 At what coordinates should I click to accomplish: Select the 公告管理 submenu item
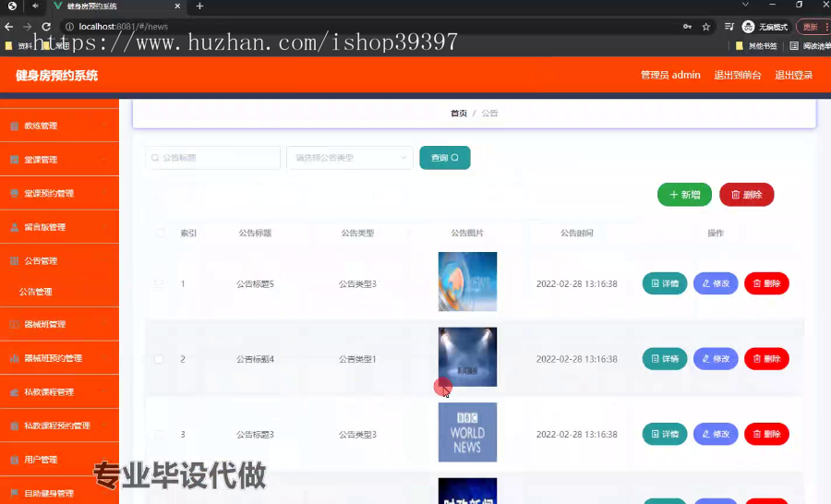[35, 292]
